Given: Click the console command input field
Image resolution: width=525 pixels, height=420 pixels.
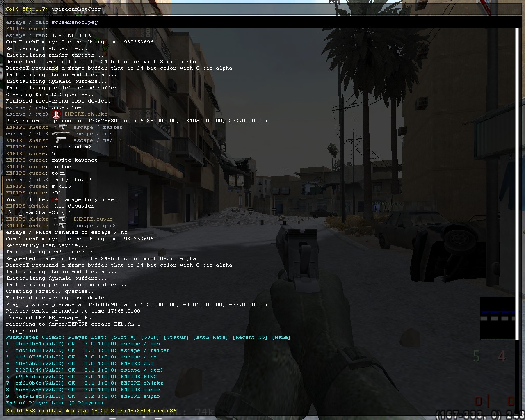Looking at the screenshot, I should [262, 9].
